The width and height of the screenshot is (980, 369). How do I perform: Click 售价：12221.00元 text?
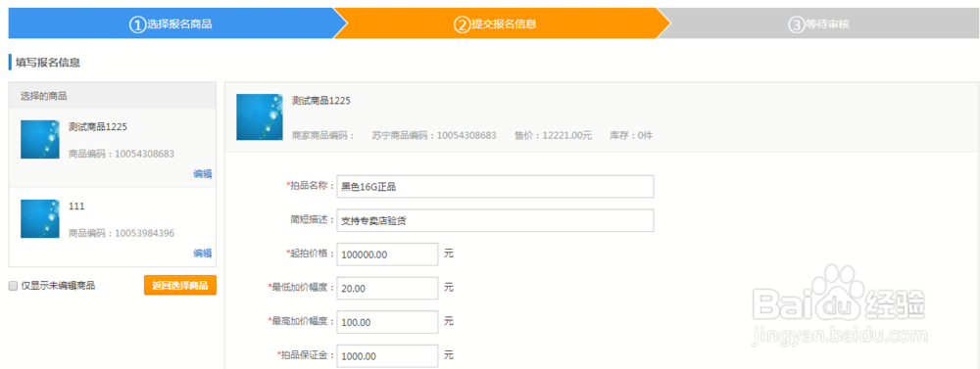click(x=553, y=135)
